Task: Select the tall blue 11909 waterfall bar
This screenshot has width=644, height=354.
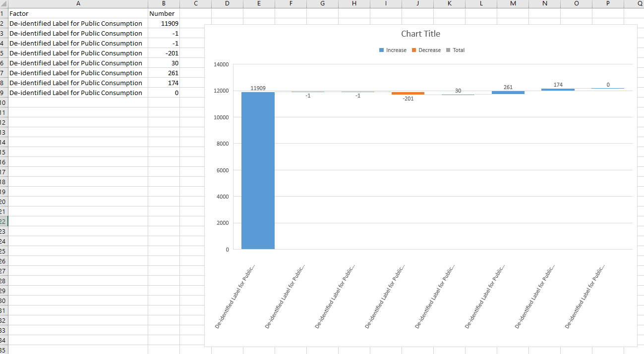Action: 258,170
